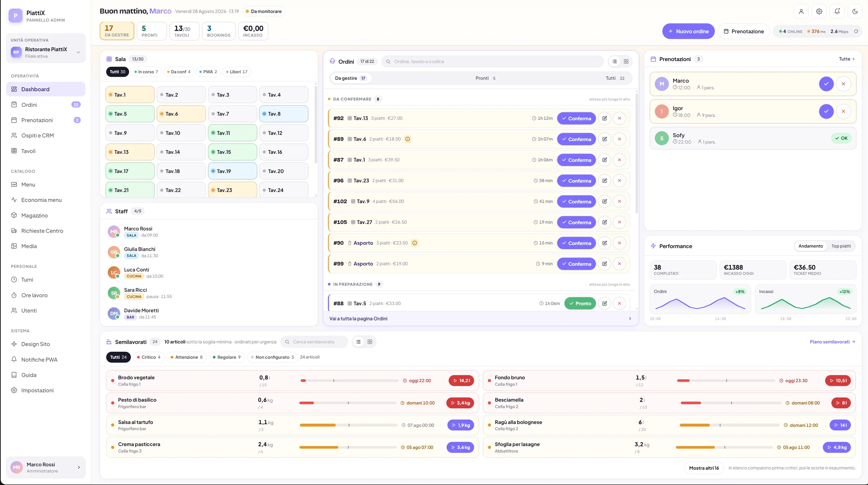Search semilavorato input field
Viewport: 868px width, 485px height.
pos(314,342)
